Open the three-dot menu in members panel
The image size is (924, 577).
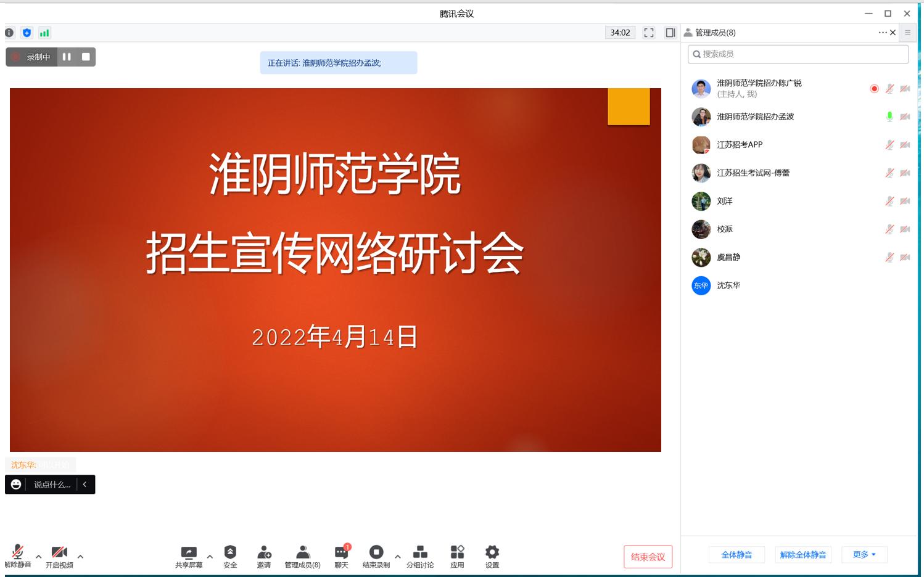[882, 33]
